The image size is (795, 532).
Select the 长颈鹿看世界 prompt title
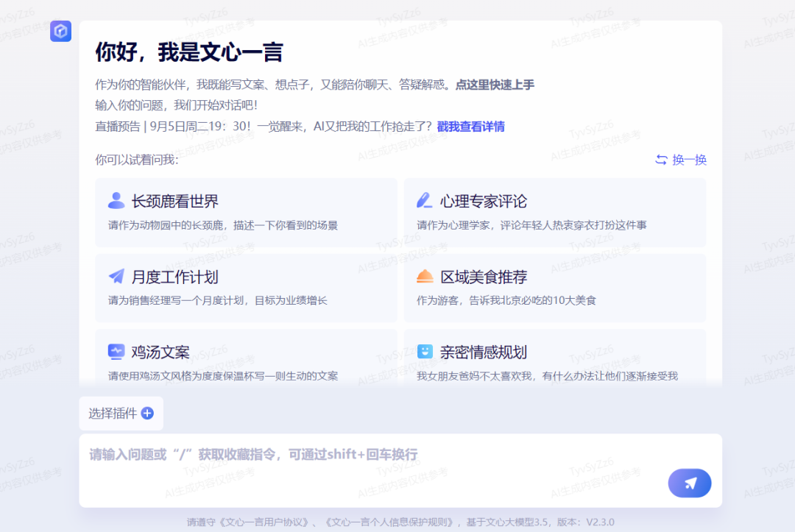[x=175, y=201]
